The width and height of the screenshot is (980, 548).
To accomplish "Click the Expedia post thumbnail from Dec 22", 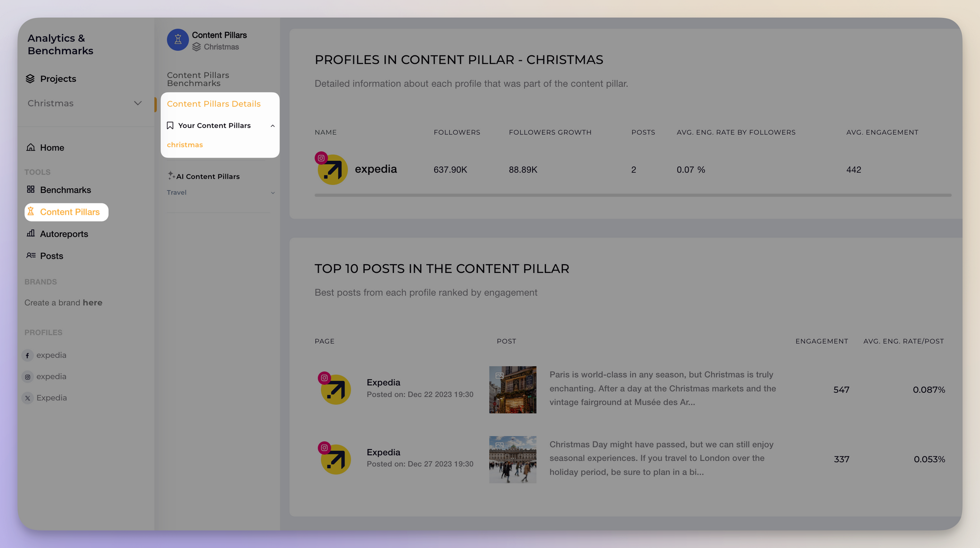I will (514, 389).
